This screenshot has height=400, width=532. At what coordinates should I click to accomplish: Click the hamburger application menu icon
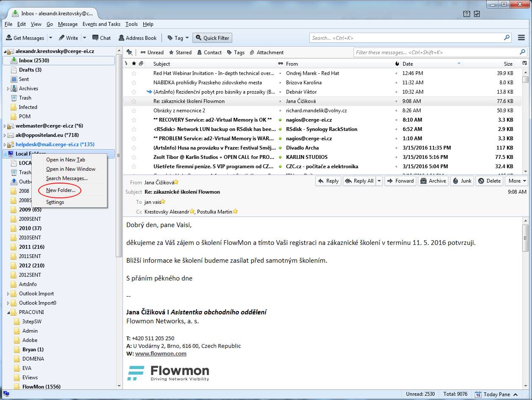[521, 38]
